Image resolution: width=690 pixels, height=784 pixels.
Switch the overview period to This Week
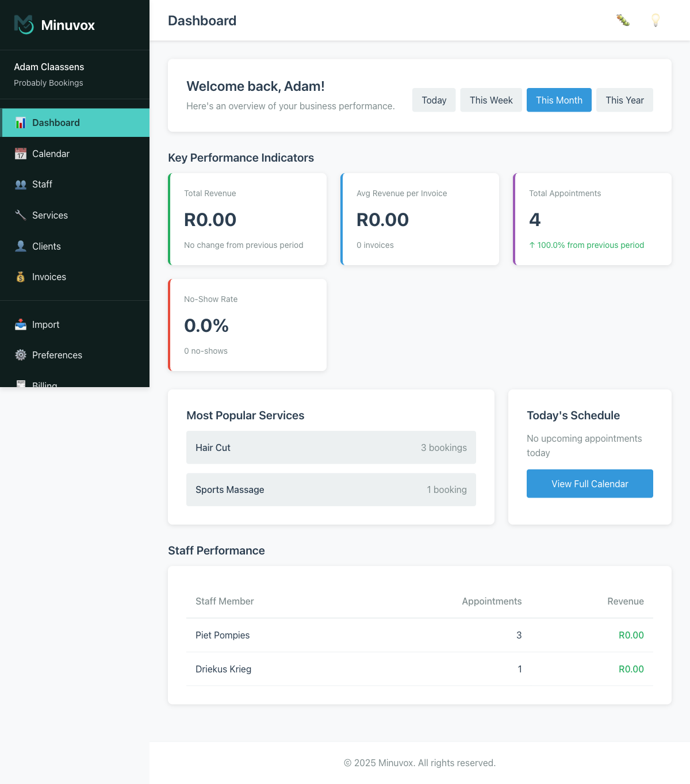point(491,100)
